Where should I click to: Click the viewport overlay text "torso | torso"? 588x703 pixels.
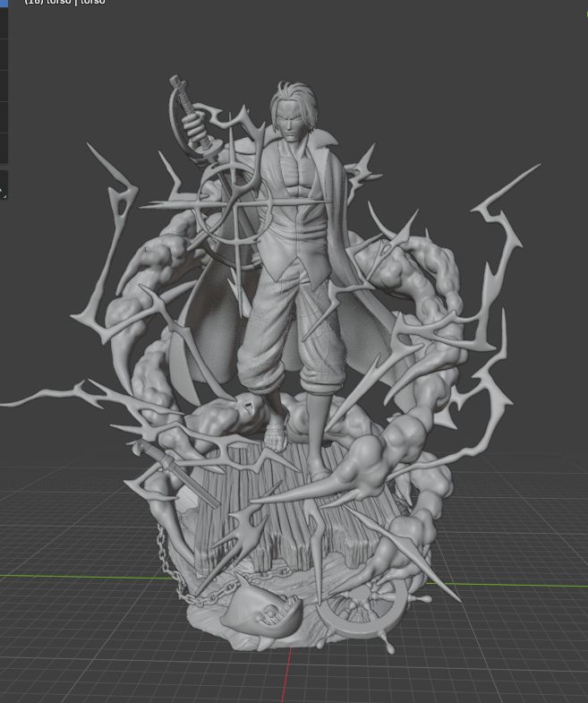pos(76,2)
